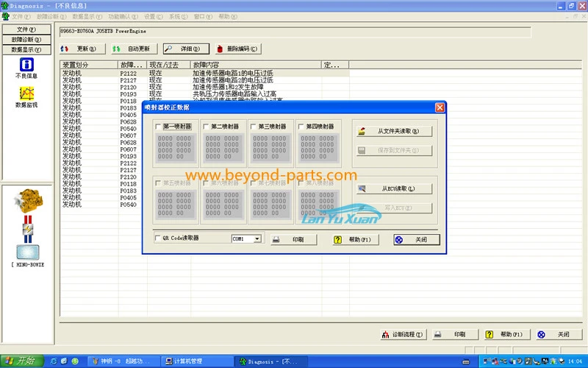Click 印刷 printer button in injector dialog
The height and width of the screenshot is (368, 588).
click(x=293, y=240)
